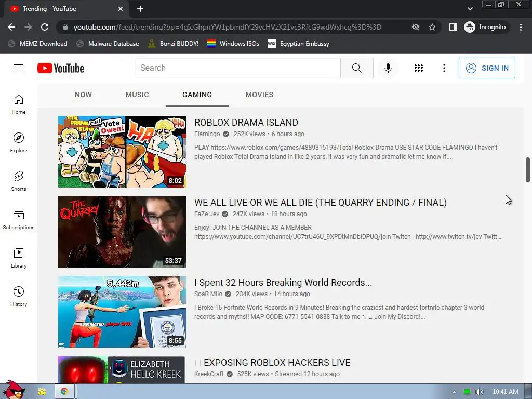Open the taskbar folder icon
532x399 pixels.
[42, 392]
